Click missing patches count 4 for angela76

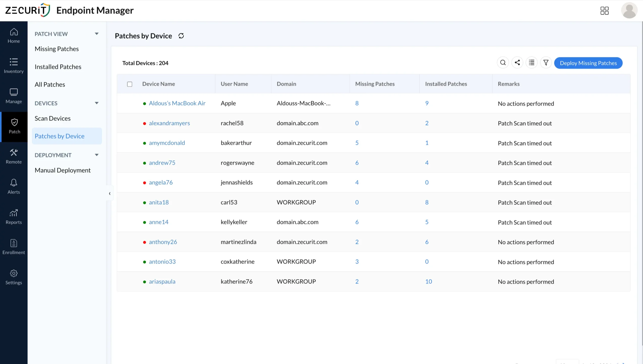pos(357,182)
